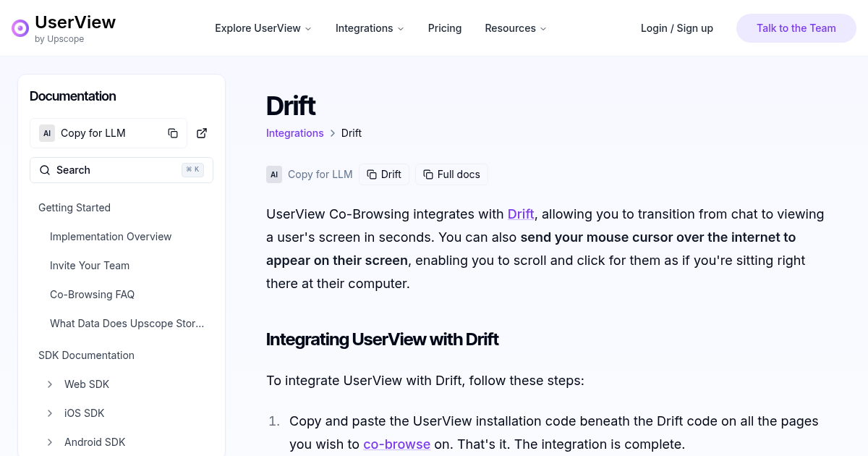The height and width of the screenshot is (456, 868).
Task: Expand the iOS SDK section
Action: coord(50,413)
